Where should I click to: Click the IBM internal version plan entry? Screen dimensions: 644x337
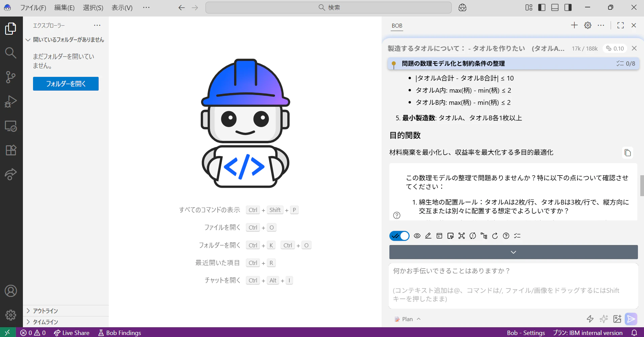[x=588, y=333]
